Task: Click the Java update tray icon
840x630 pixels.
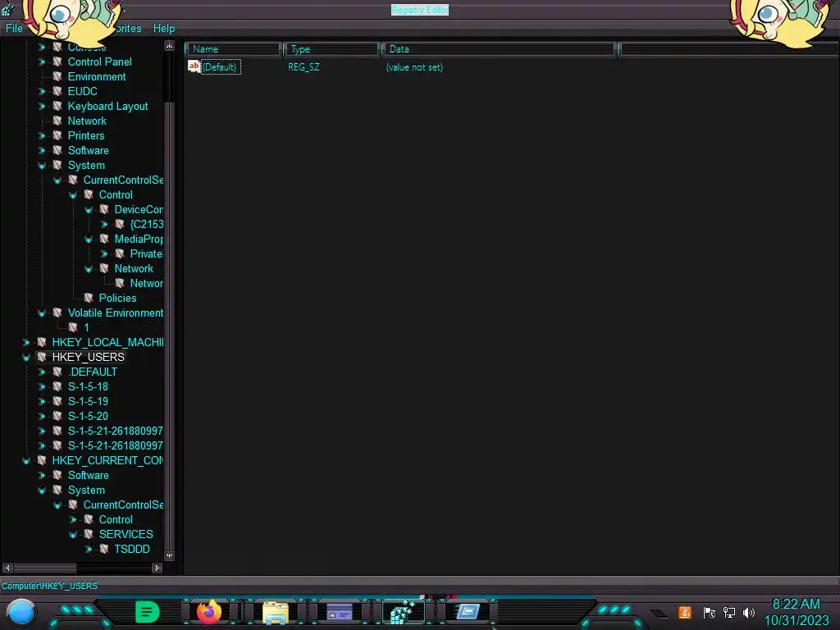Action: pos(685,612)
